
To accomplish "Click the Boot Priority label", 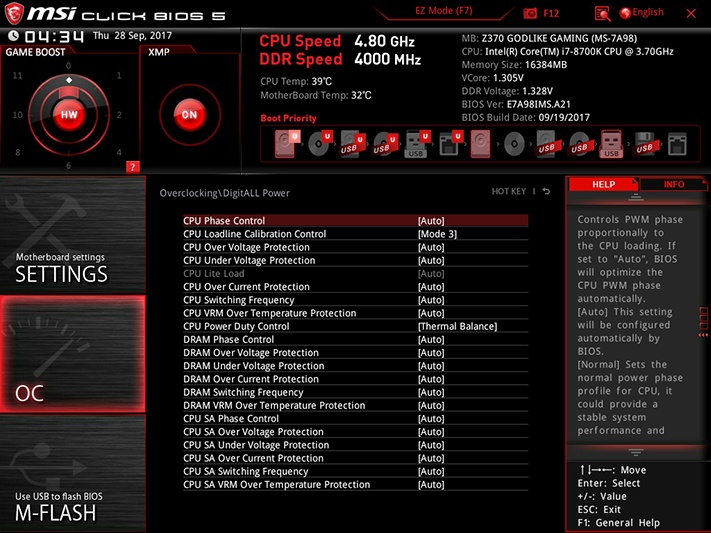I will coord(288,118).
